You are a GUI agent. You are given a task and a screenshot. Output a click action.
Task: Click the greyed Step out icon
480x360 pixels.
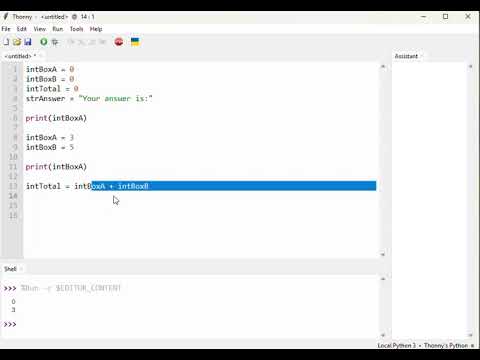pos(92,42)
